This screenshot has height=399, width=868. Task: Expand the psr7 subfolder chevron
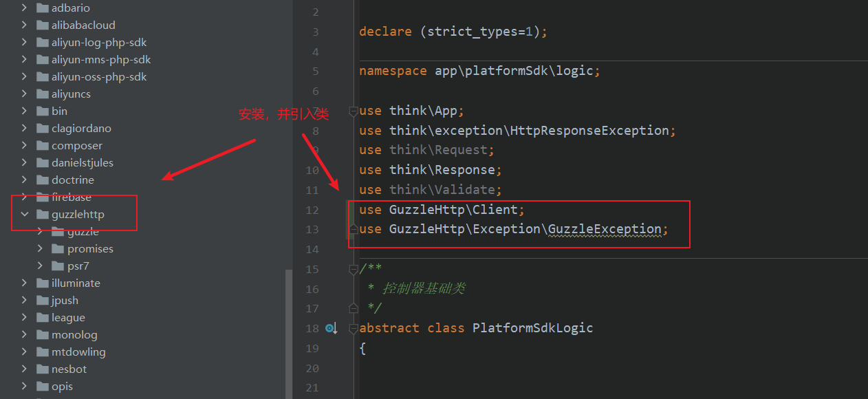41,266
